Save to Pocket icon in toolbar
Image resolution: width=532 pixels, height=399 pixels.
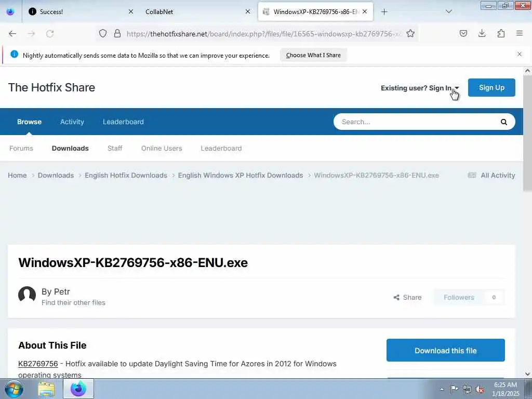click(463, 33)
